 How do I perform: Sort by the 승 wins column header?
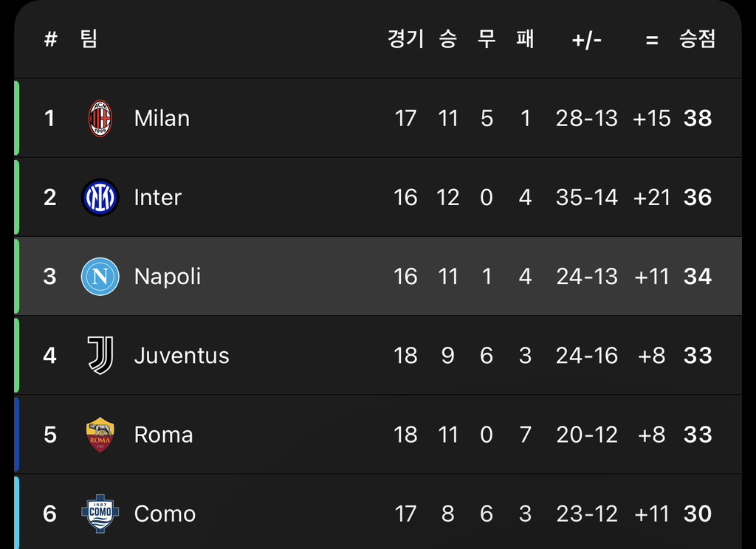point(448,38)
